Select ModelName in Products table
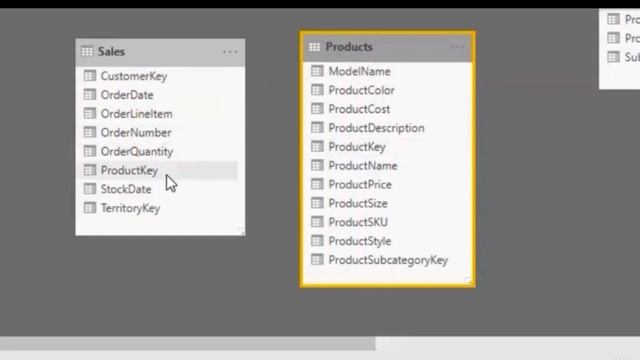 pyautogui.click(x=360, y=71)
